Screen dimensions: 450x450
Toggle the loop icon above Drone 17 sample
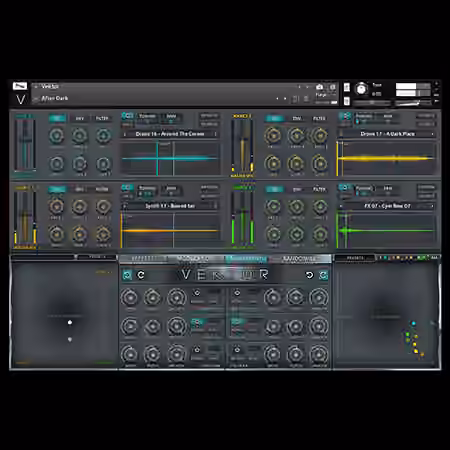tap(345, 116)
